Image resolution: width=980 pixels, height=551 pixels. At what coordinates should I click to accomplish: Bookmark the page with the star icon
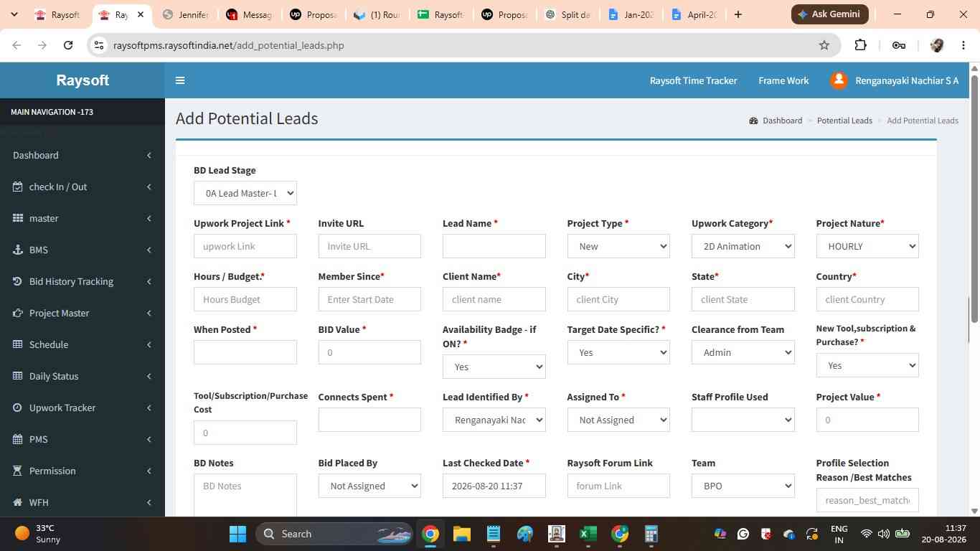click(x=824, y=45)
